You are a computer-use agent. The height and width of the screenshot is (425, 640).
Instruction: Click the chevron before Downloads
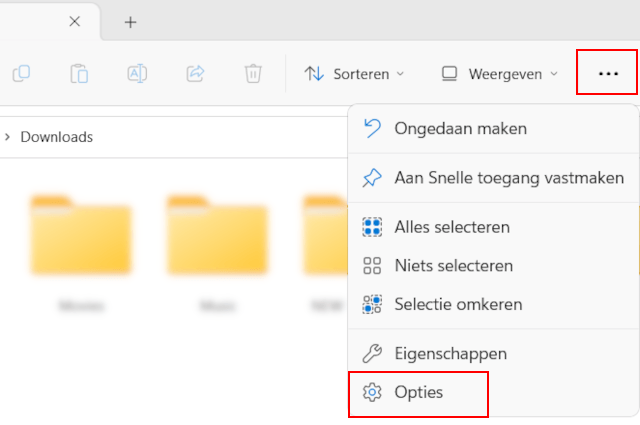[x=8, y=137]
